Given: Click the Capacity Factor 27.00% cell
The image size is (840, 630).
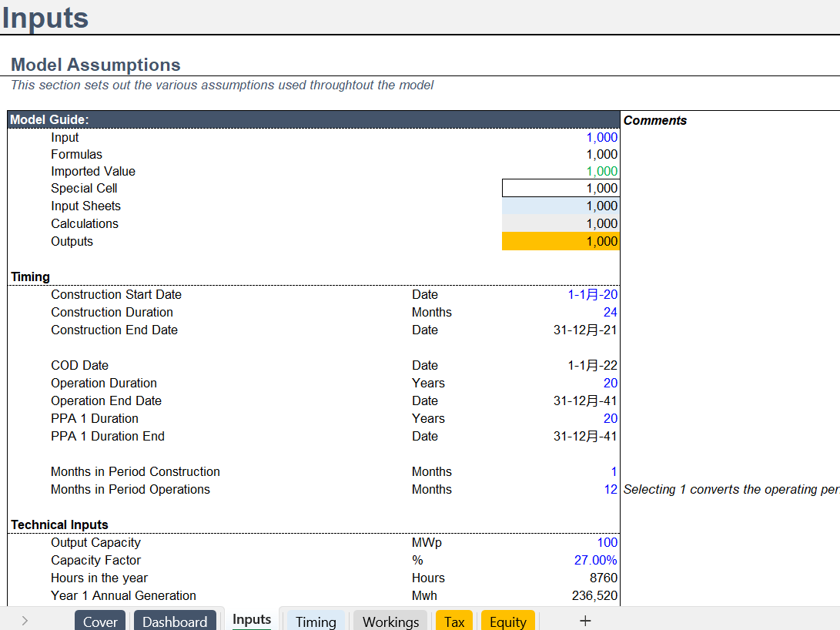Looking at the screenshot, I should click(x=595, y=560).
